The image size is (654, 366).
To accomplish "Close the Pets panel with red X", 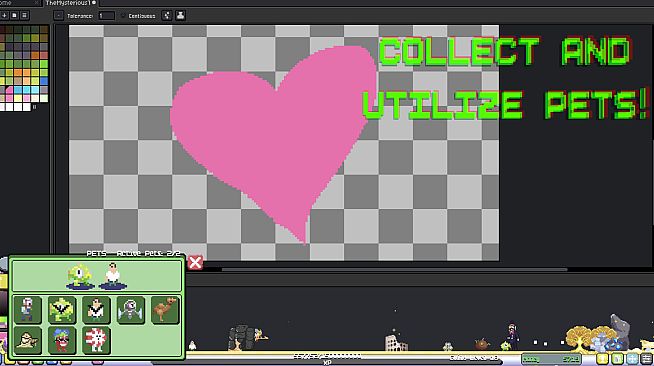I will pyautogui.click(x=195, y=263).
